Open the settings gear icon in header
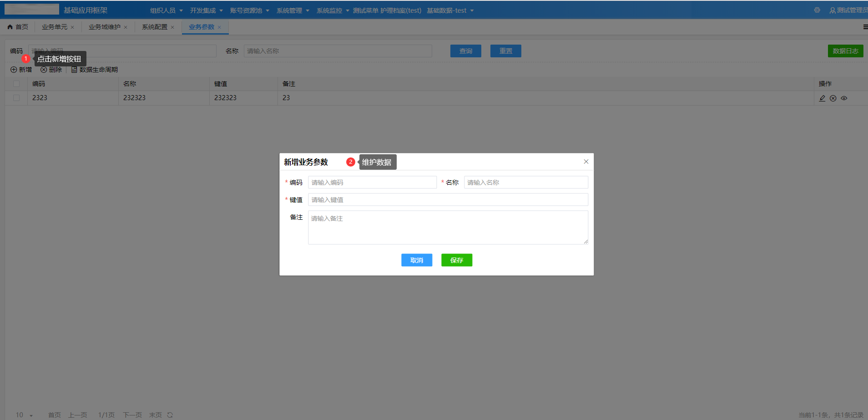The image size is (868, 420). (x=817, y=10)
